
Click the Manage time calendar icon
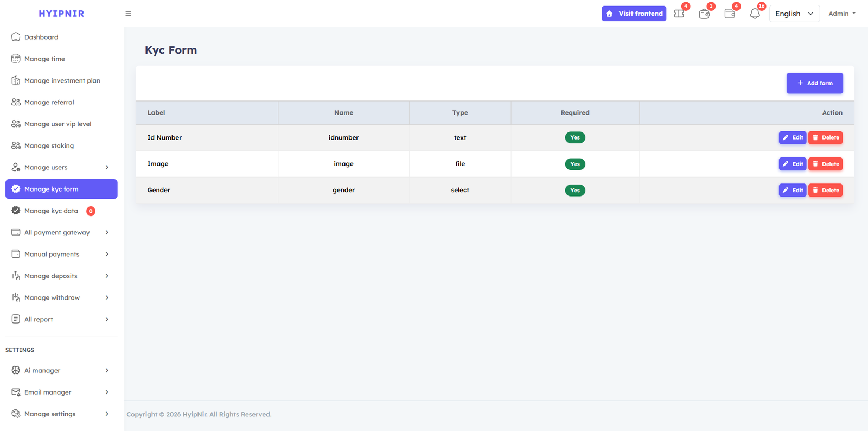(x=16, y=59)
